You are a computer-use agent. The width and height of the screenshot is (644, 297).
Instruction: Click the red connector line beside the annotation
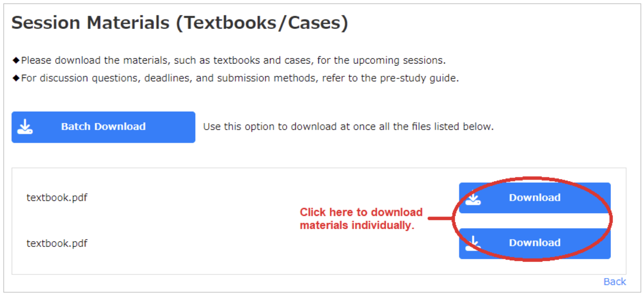point(440,218)
